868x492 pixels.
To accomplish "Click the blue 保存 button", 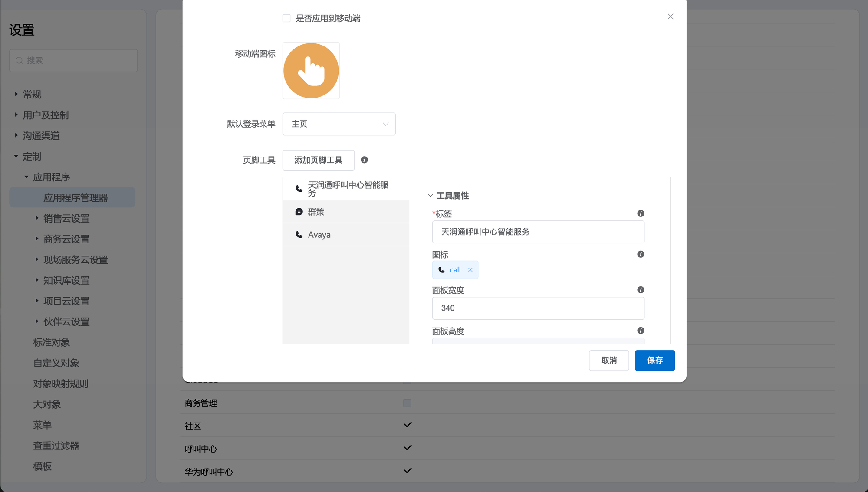I will (x=654, y=361).
